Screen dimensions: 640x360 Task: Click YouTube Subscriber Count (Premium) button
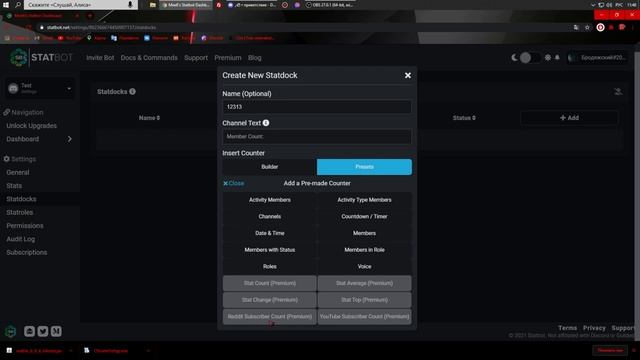point(364,317)
